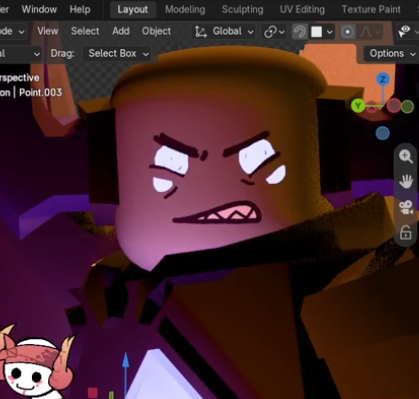Open the viewport Select menu
This screenshot has height=399, width=419.
[85, 31]
